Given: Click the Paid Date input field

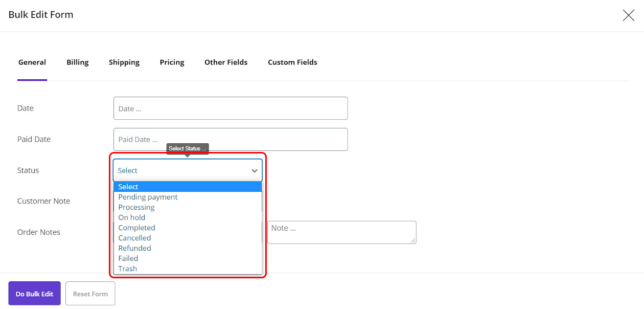Looking at the screenshot, I should click(230, 139).
